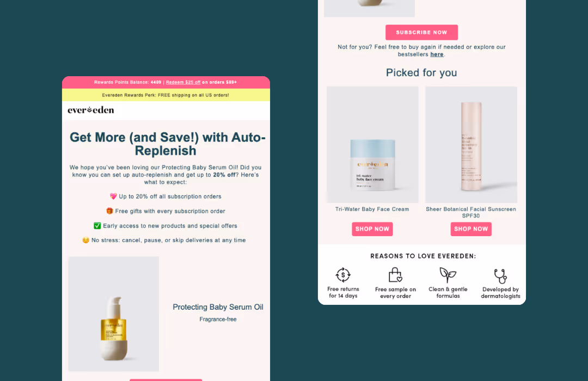The image size is (588, 381).
Task: Click the Tri-Water Baby Face Cream product name
Action: tap(372, 209)
